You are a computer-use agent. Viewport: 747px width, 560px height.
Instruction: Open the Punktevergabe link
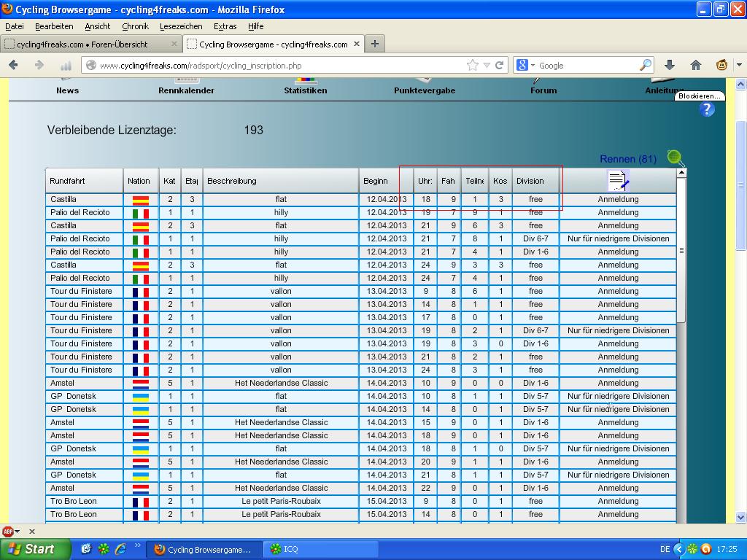[x=425, y=90]
